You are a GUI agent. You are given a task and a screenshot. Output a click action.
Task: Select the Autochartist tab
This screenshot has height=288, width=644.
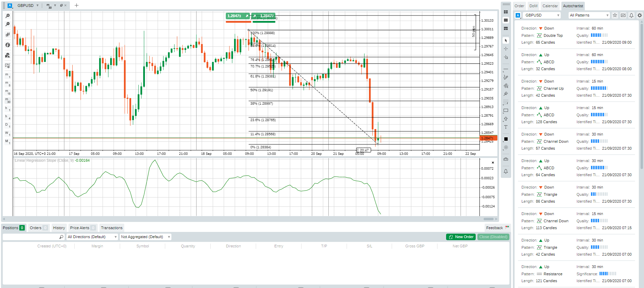tap(573, 6)
